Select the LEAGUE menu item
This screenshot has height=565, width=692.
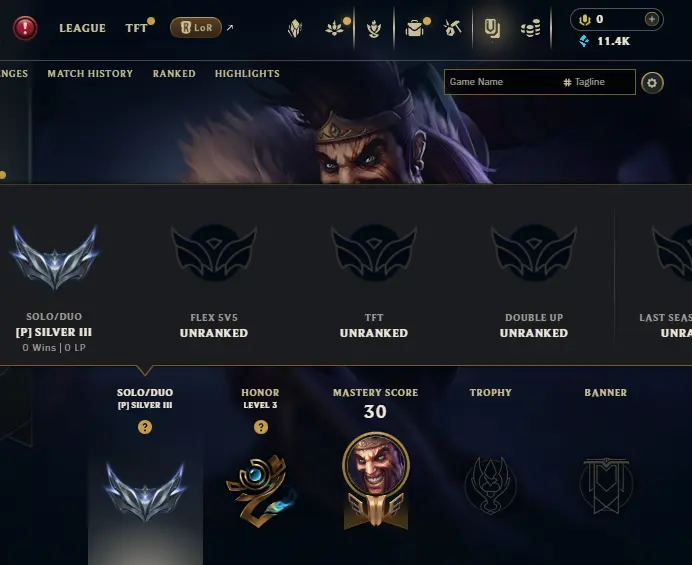click(x=83, y=28)
